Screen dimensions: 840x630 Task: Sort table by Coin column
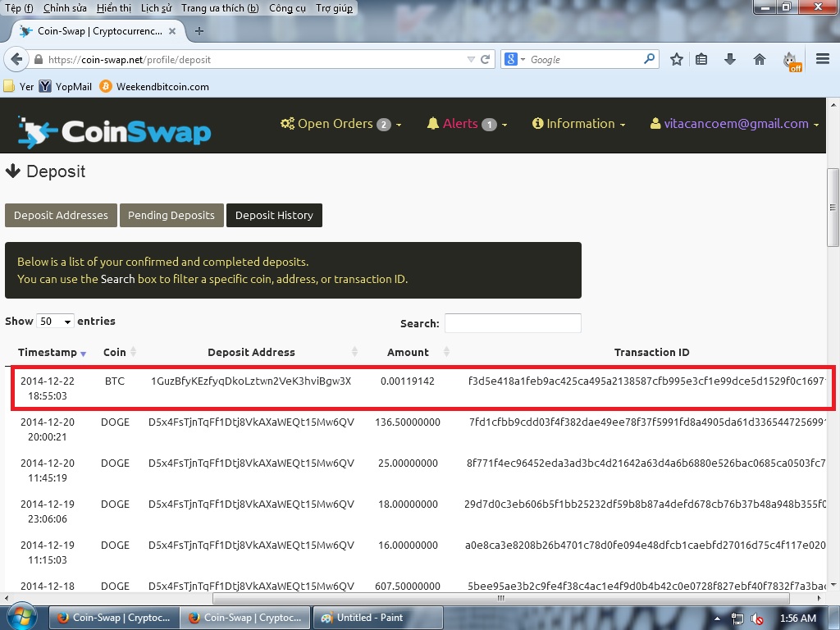120,353
